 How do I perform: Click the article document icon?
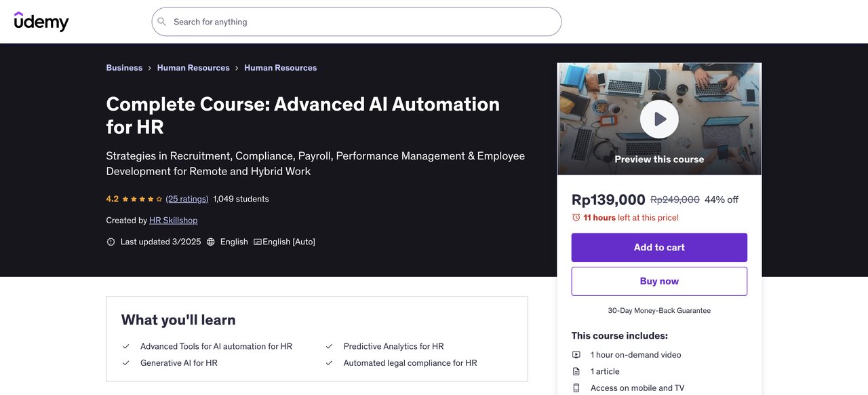(576, 371)
